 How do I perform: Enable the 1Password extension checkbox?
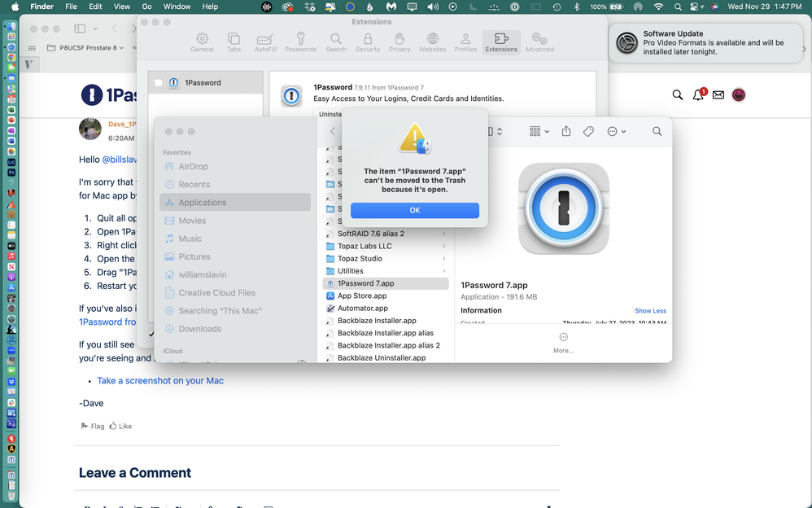coord(159,83)
